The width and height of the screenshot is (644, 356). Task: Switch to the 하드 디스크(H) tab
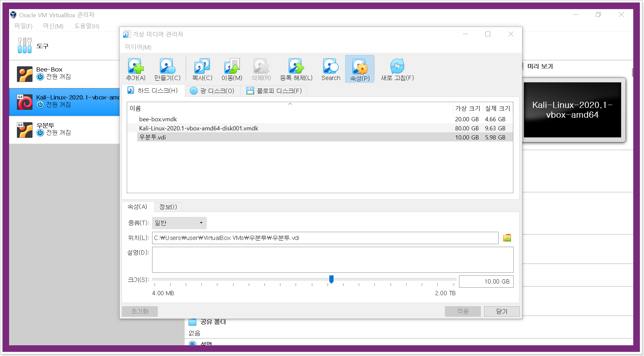(153, 91)
